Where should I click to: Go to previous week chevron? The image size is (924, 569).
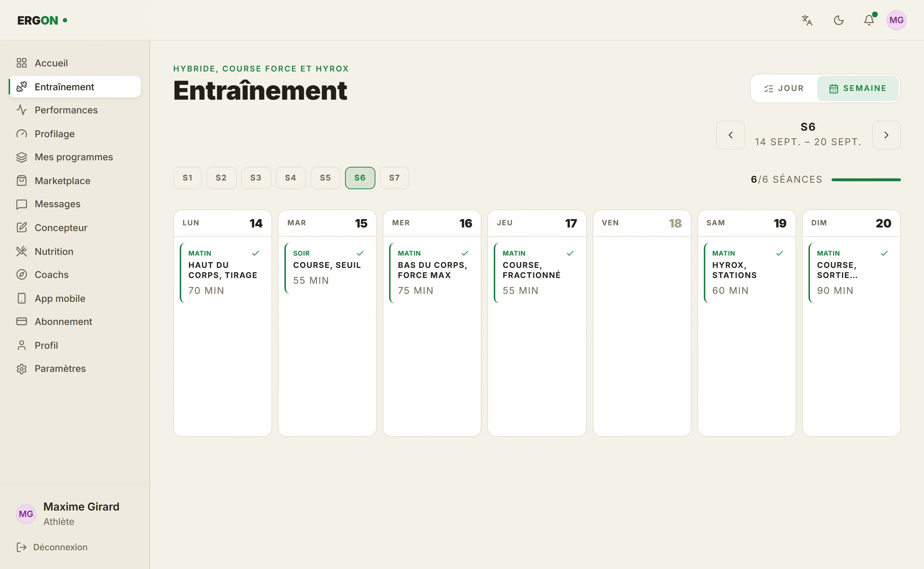coord(731,135)
